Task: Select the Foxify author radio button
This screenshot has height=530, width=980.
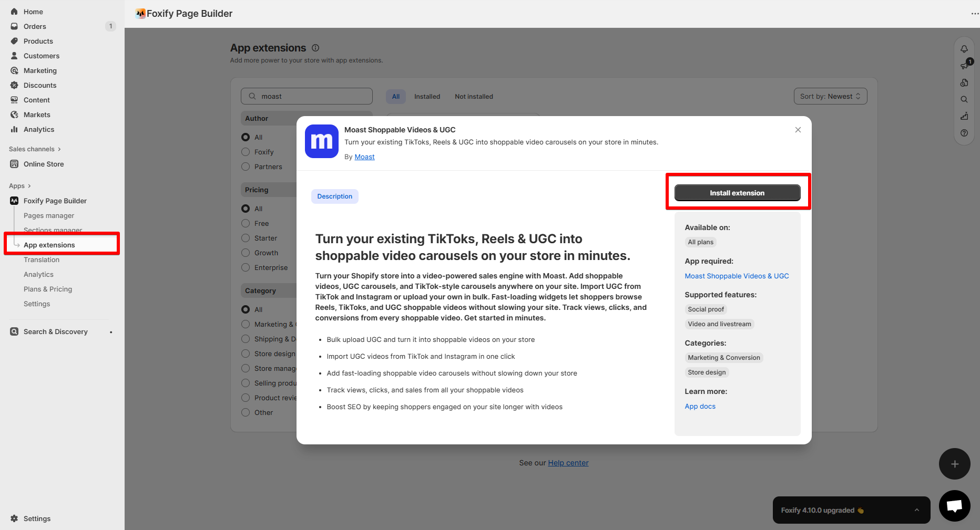Action: [x=246, y=152]
